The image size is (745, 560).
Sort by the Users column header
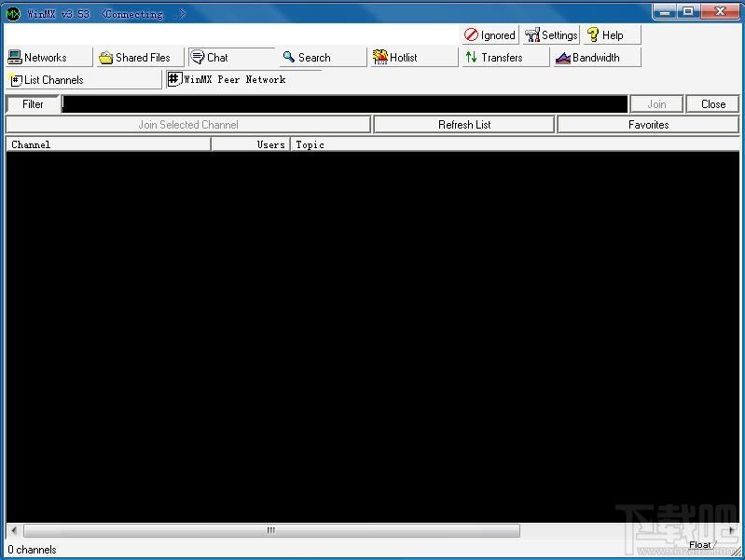point(251,144)
